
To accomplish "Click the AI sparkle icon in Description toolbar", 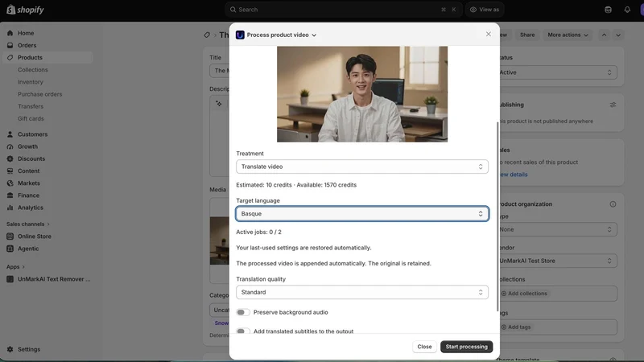I will point(219,104).
